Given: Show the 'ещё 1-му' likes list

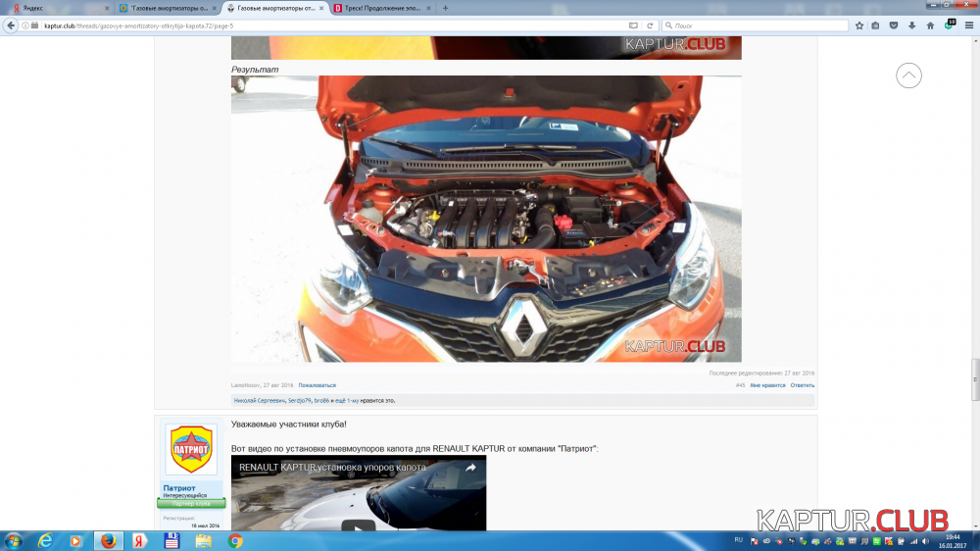Looking at the screenshot, I should coord(347,400).
